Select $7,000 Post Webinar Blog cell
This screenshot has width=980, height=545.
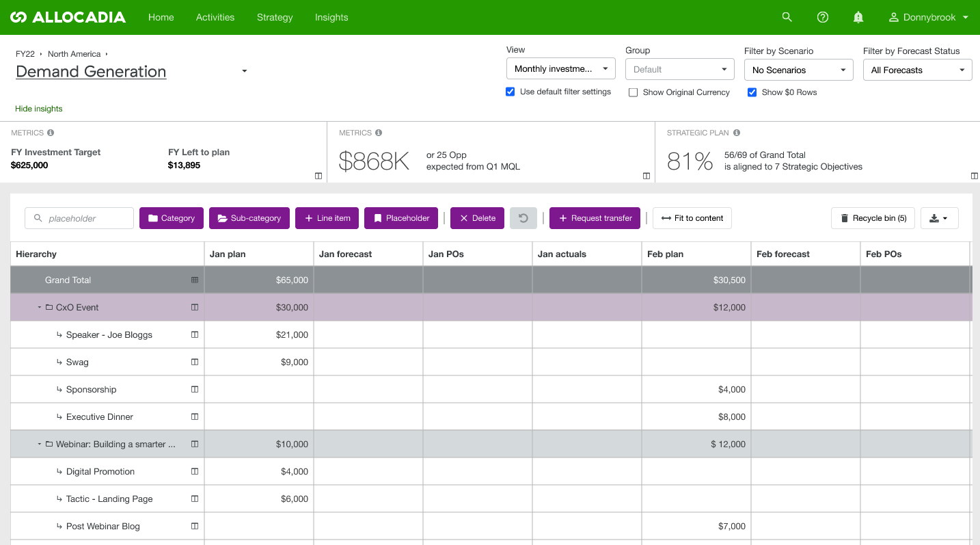tap(696, 526)
